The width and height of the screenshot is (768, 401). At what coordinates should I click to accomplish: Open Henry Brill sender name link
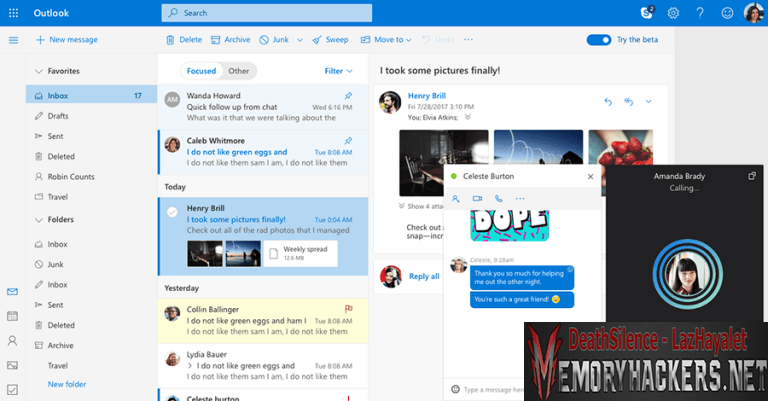[427, 95]
